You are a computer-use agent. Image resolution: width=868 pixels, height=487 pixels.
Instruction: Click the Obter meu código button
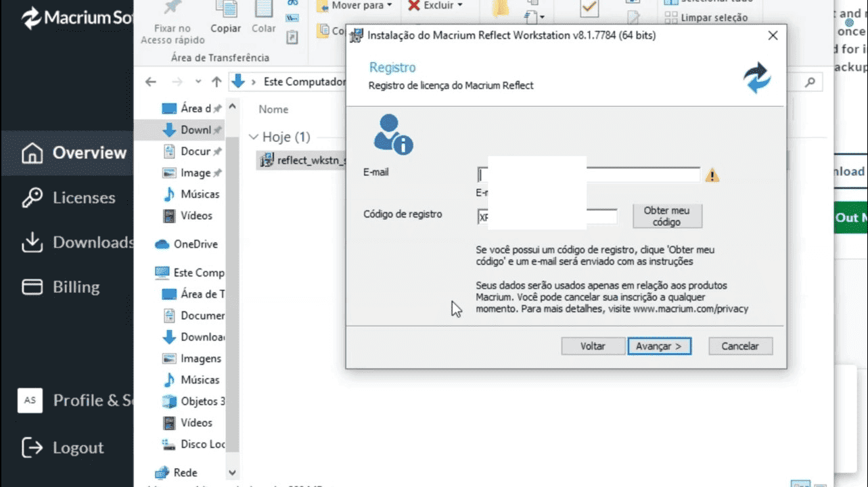click(x=667, y=216)
